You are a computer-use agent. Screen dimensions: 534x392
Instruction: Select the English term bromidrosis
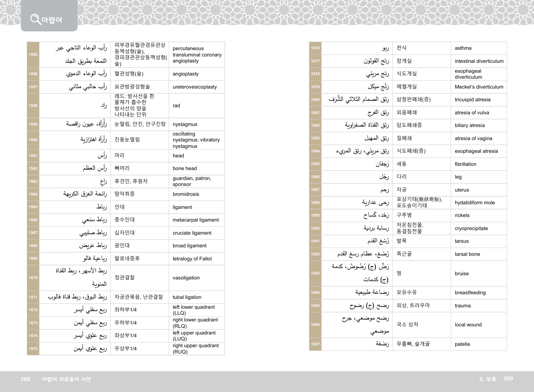(186, 194)
